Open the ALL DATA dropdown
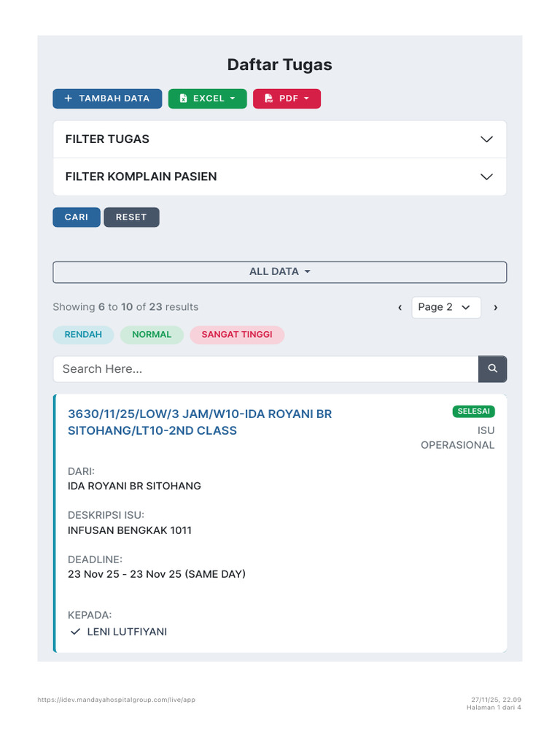560x747 pixels. coord(279,272)
